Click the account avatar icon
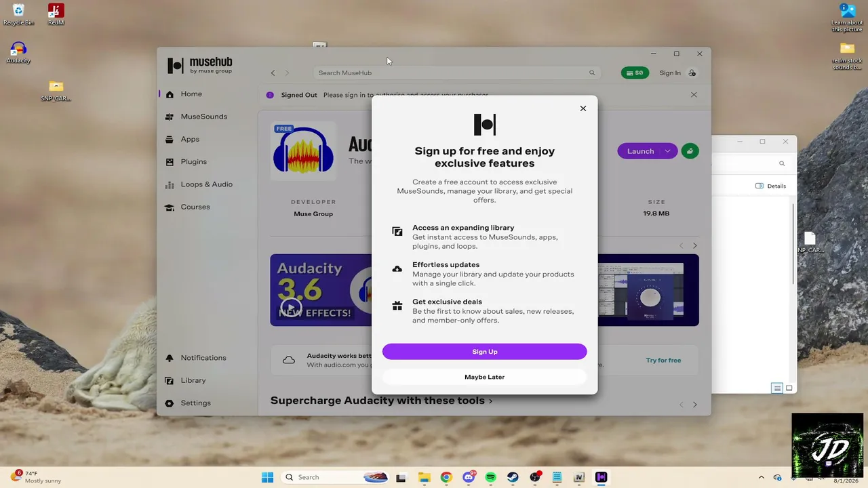868x488 pixels. pos(692,73)
